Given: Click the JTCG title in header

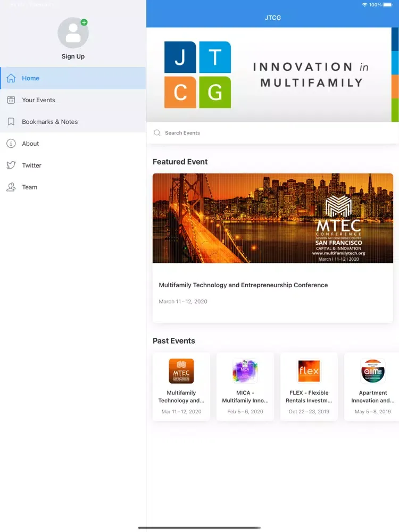Looking at the screenshot, I should [x=273, y=18].
